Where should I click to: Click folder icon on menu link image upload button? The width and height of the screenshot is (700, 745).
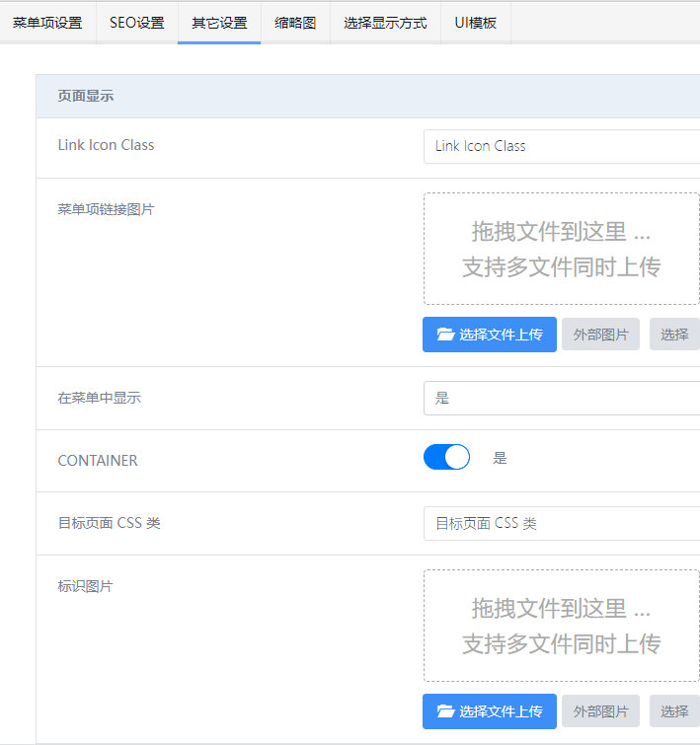pyautogui.click(x=445, y=335)
